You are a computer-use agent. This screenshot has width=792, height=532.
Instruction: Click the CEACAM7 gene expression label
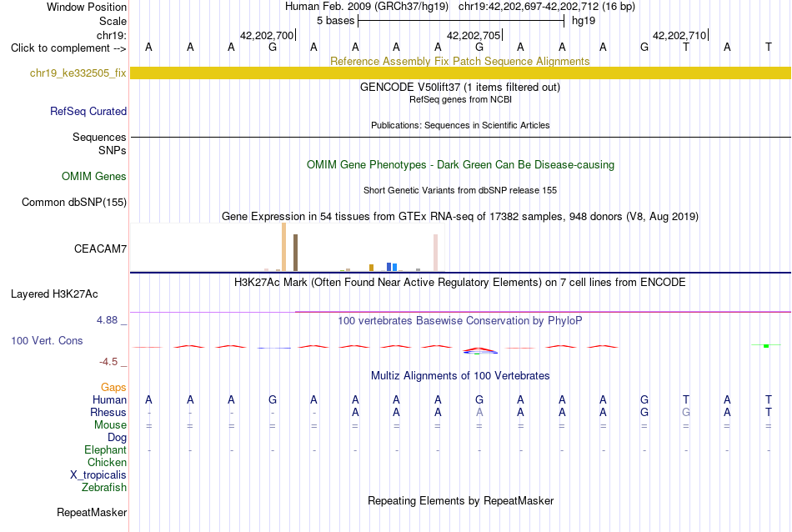[x=101, y=248]
